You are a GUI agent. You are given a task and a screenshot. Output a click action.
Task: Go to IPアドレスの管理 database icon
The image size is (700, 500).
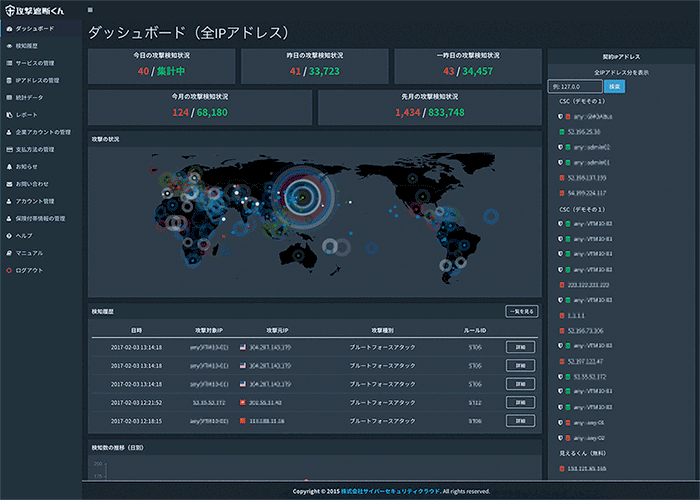(x=9, y=80)
